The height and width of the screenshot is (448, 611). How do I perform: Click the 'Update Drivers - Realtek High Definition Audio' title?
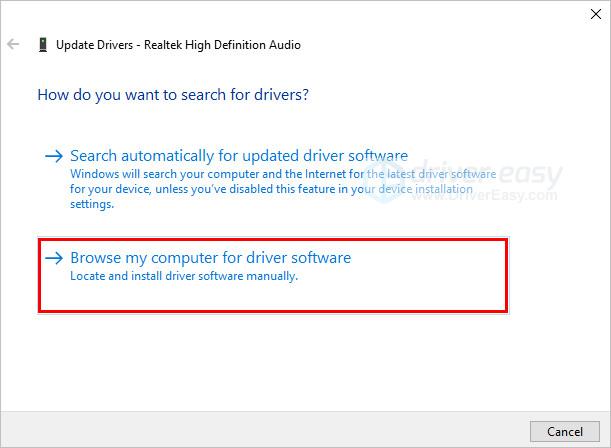pyautogui.click(x=178, y=45)
